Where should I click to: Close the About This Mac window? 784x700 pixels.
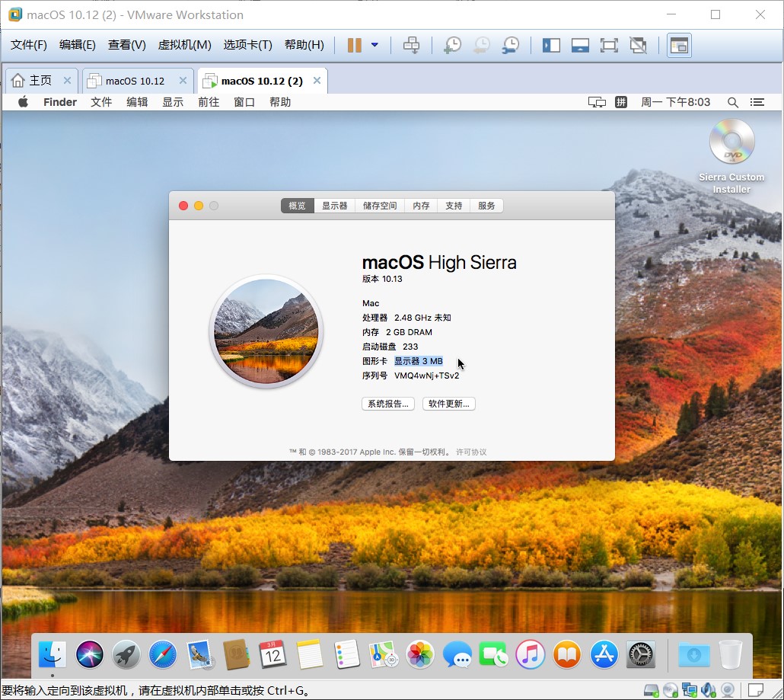click(183, 206)
